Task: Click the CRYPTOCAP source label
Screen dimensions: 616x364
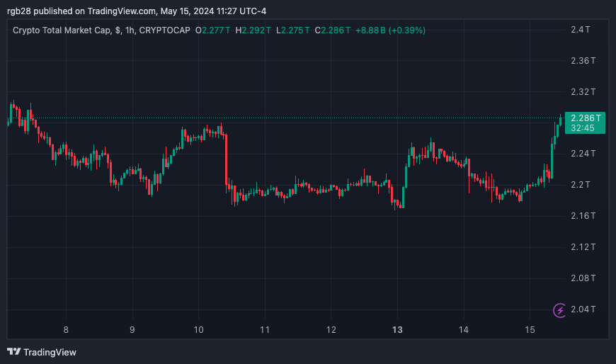Action: click(164, 30)
